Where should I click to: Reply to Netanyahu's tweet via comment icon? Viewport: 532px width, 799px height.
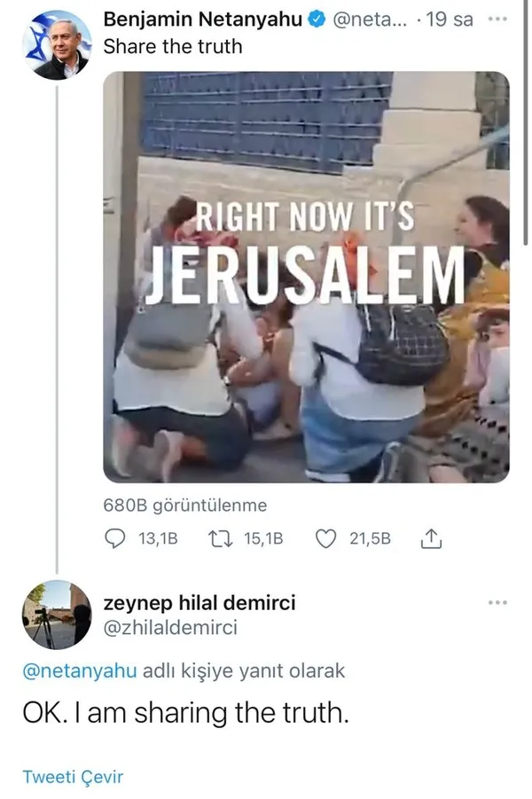(116, 538)
